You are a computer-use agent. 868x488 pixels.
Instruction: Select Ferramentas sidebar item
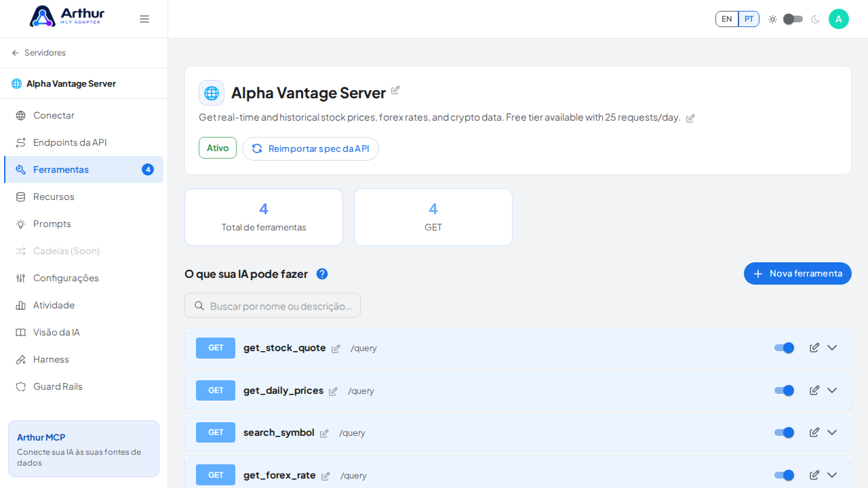(83, 169)
